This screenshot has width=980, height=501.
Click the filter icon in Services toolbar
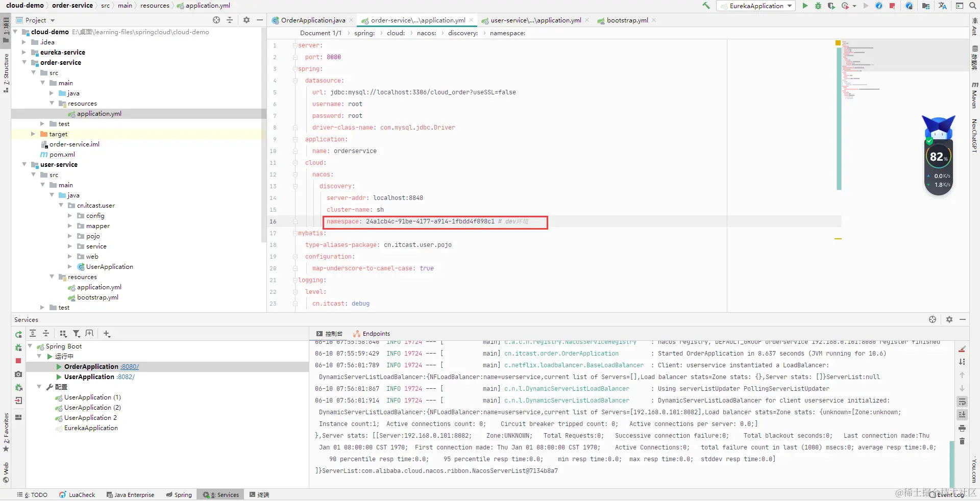tap(77, 333)
